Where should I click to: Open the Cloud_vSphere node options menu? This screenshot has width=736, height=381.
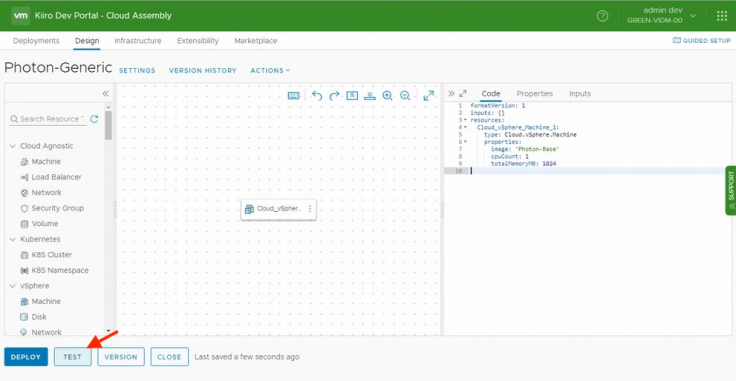pyautogui.click(x=310, y=209)
